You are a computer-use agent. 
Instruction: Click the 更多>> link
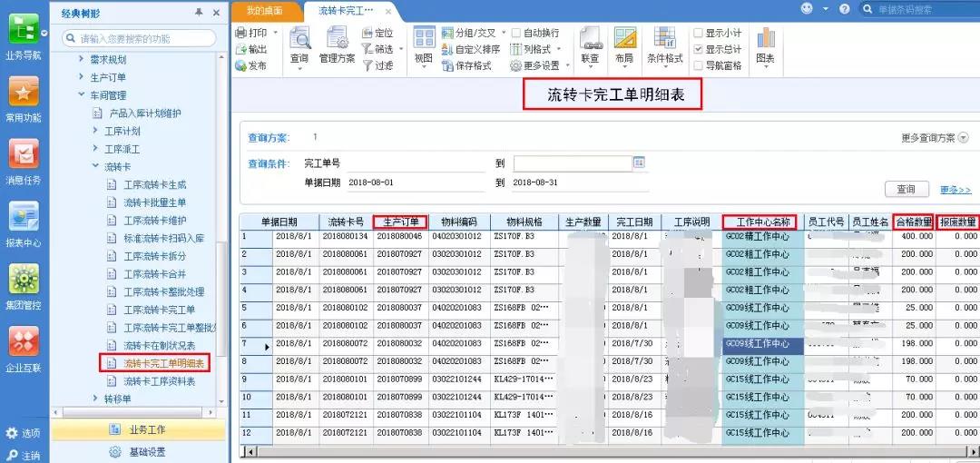click(x=955, y=190)
